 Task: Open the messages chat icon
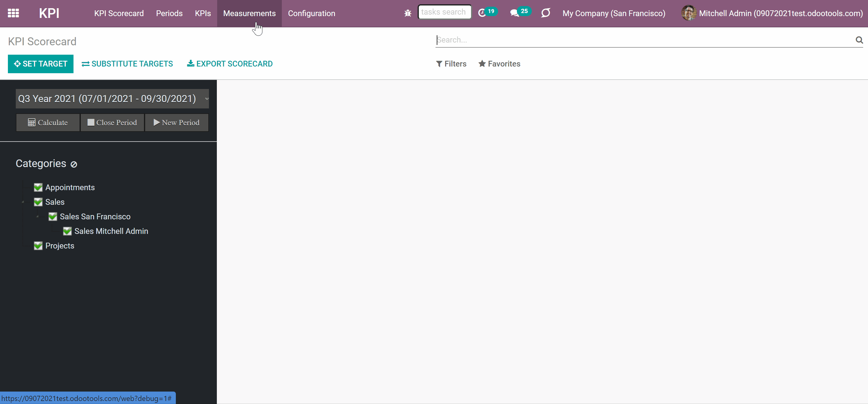click(514, 13)
